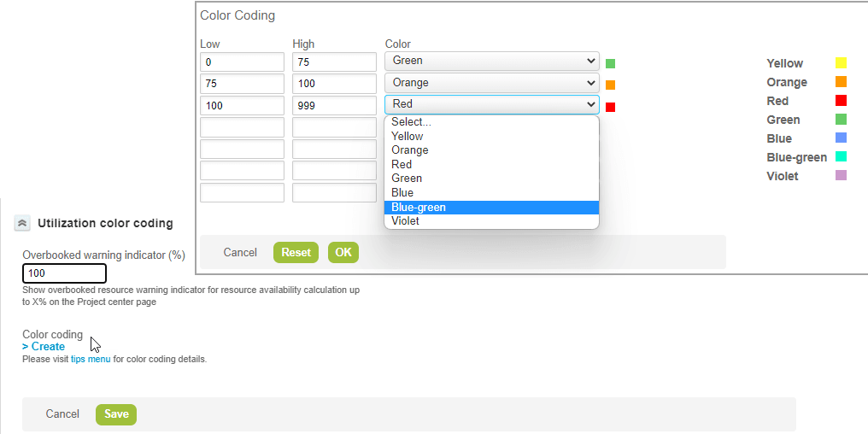Pick highlighted Blue-green option
868x434 pixels.
491,207
